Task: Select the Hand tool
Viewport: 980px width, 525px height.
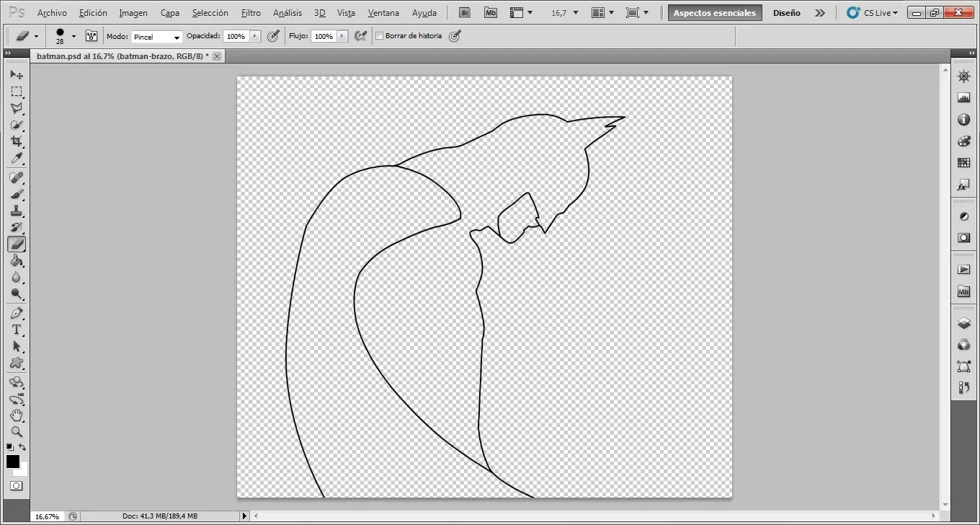Action: pyautogui.click(x=17, y=415)
